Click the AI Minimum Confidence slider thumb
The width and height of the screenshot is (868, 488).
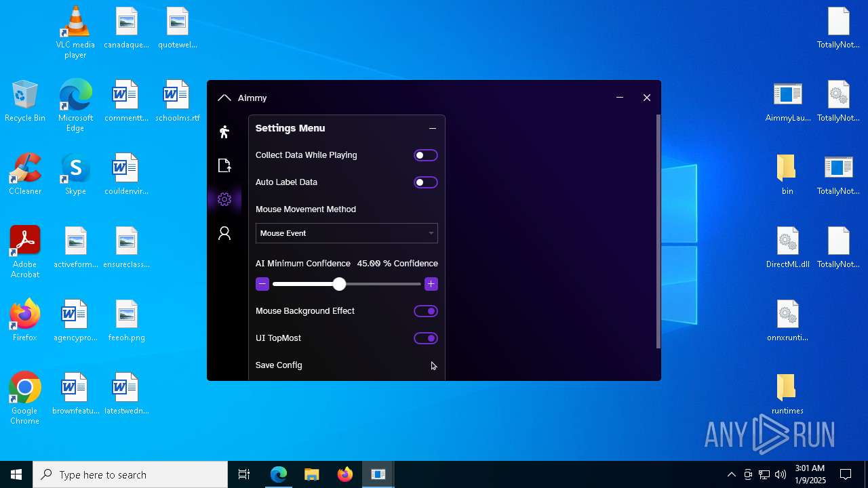click(339, 284)
